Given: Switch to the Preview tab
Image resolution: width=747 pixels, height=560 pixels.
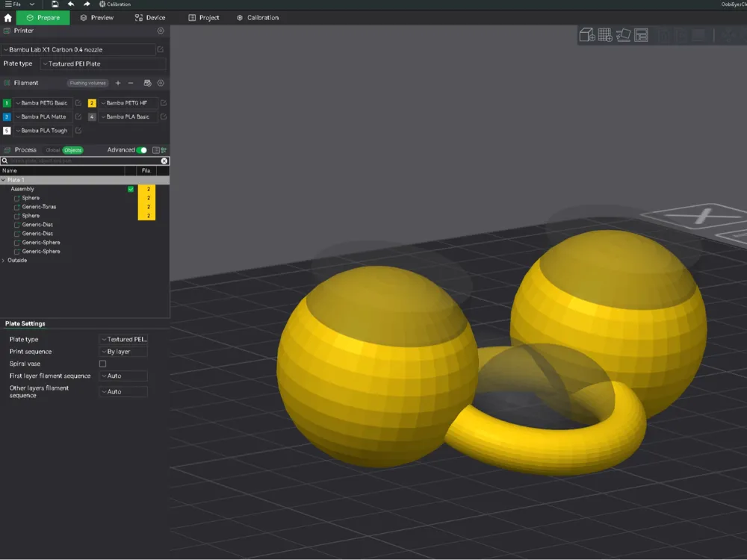Looking at the screenshot, I should (x=96, y=18).
